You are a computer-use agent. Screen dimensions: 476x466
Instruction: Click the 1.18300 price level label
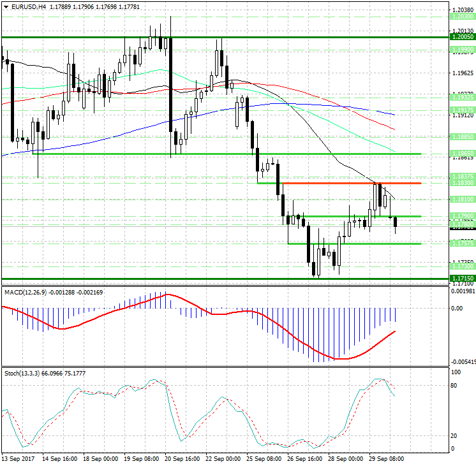click(x=463, y=182)
